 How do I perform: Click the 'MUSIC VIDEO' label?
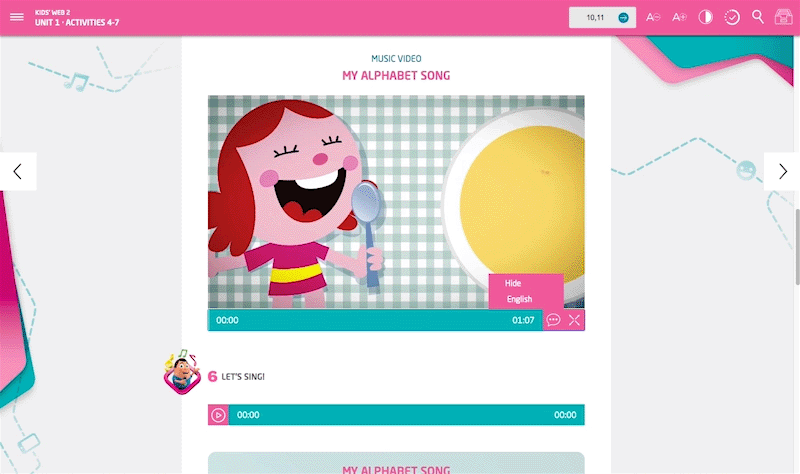pyautogui.click(x=396, y=59)
